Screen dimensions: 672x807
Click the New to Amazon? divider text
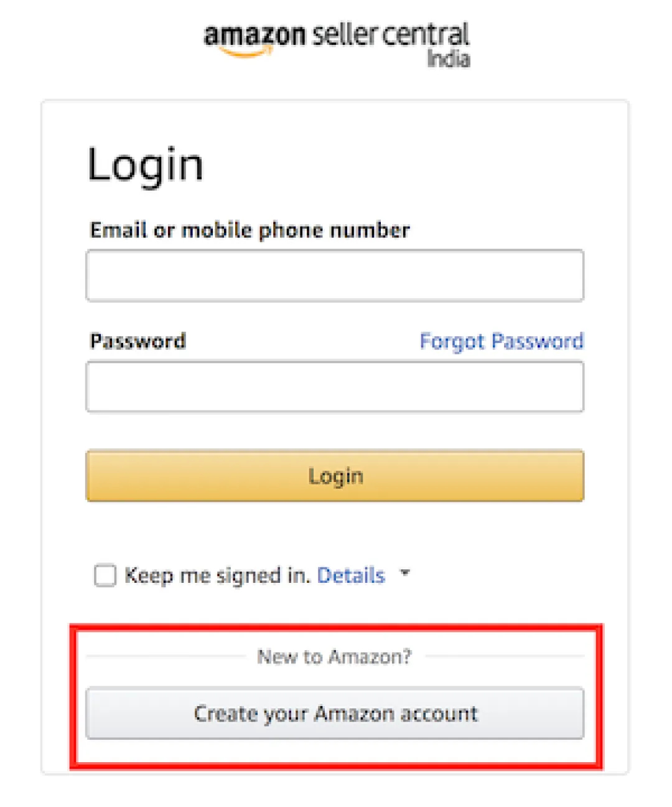pyautogui.click(x=335, y=656)
